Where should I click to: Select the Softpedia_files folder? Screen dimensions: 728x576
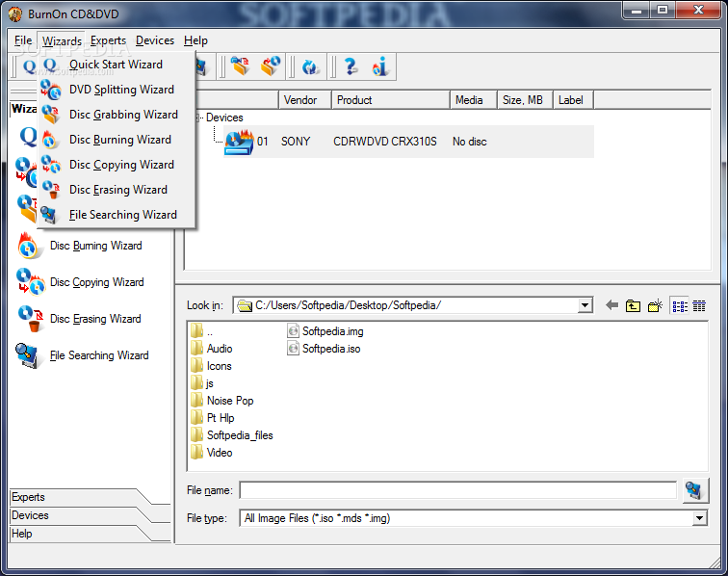[232, 435]
